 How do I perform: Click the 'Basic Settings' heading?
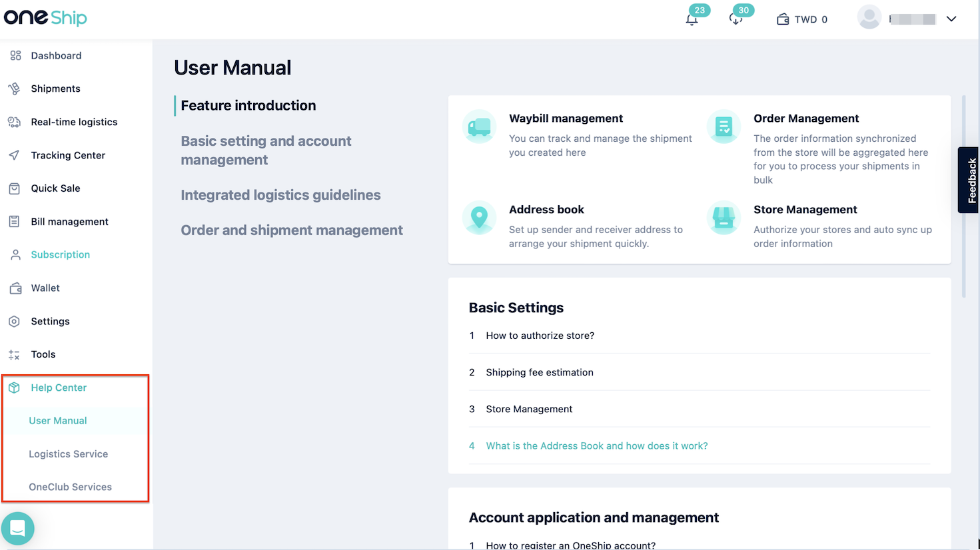tap(516, 308)
